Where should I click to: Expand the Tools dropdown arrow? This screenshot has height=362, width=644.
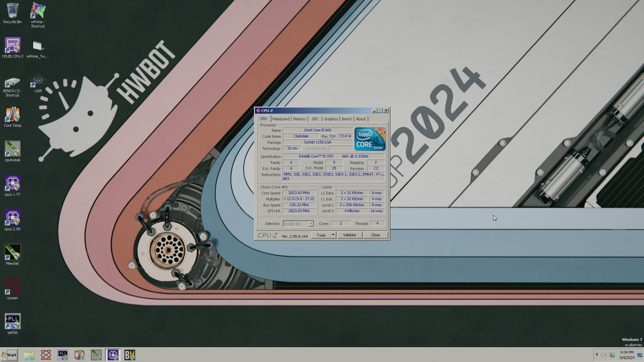[333, 235]
